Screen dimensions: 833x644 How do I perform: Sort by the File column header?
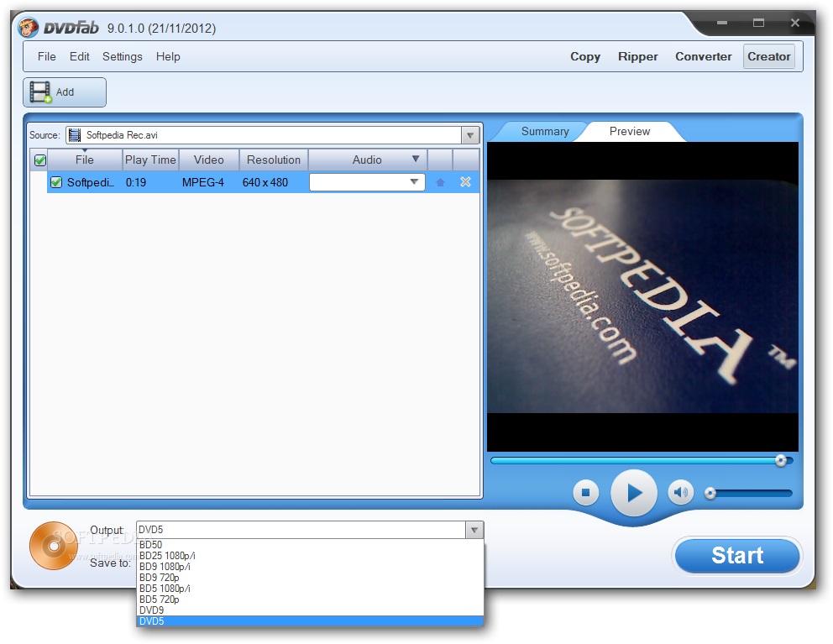pyautogui.click(x=85, y=160)
